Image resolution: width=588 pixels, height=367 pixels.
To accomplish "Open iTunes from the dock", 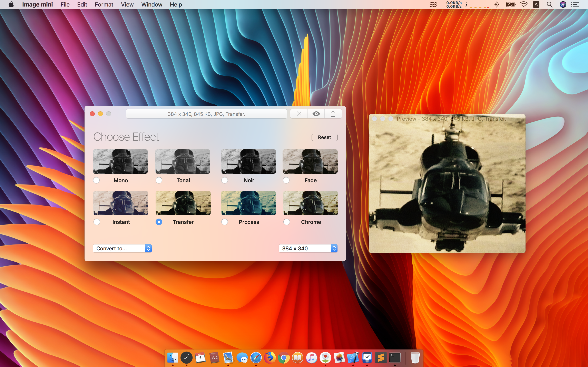I will point(312,358).
